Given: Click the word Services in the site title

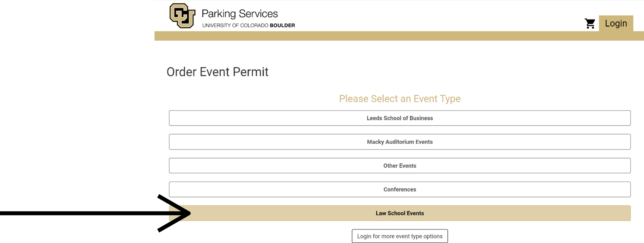Looking at the screenshot, I should [258, 14].
